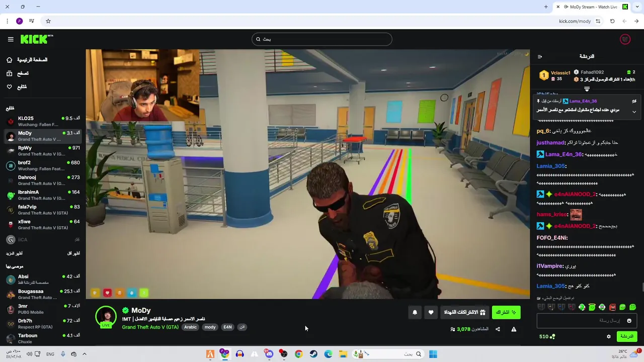Image resolution: width=644 pixels, height=362 pixels.
Task: Open chat settings gear icon
Action: pos(608,336)
